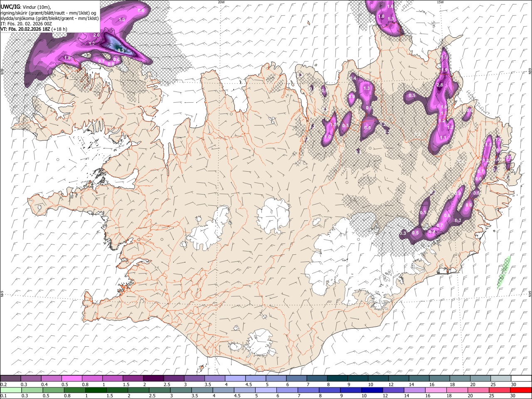This screenshot has width=532, height=399.
Task: Select palest green rain-scale swatch starting at 0.1
Action: click(x=11, y=390)
